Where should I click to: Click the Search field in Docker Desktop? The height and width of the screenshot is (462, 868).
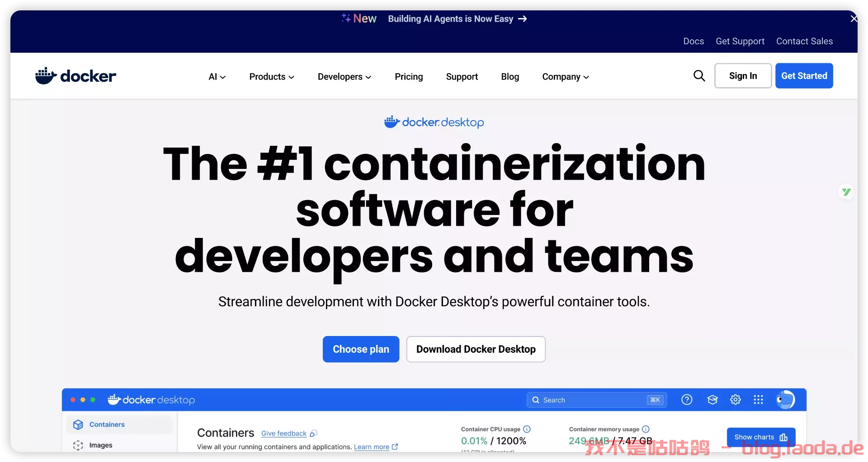coord(597,400)
